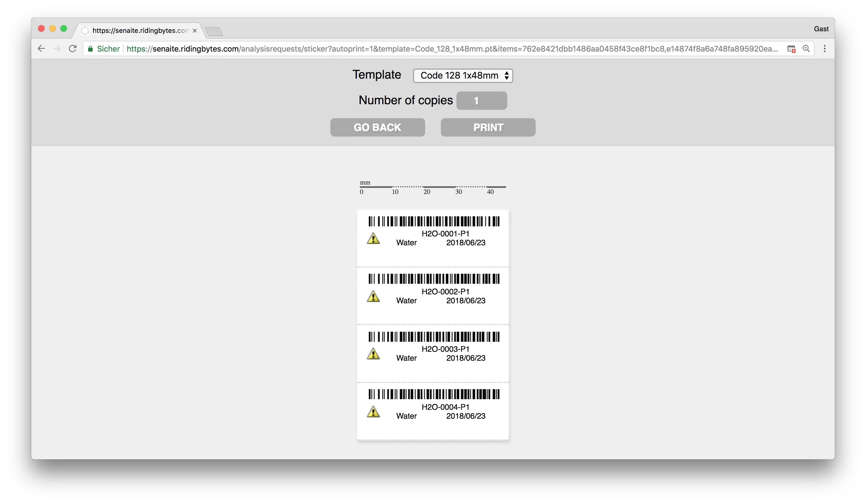The height and width of the screenshot is (504, 866).
Task: Click the mm ruler scale marker at 20
Action: pos(426,192)
